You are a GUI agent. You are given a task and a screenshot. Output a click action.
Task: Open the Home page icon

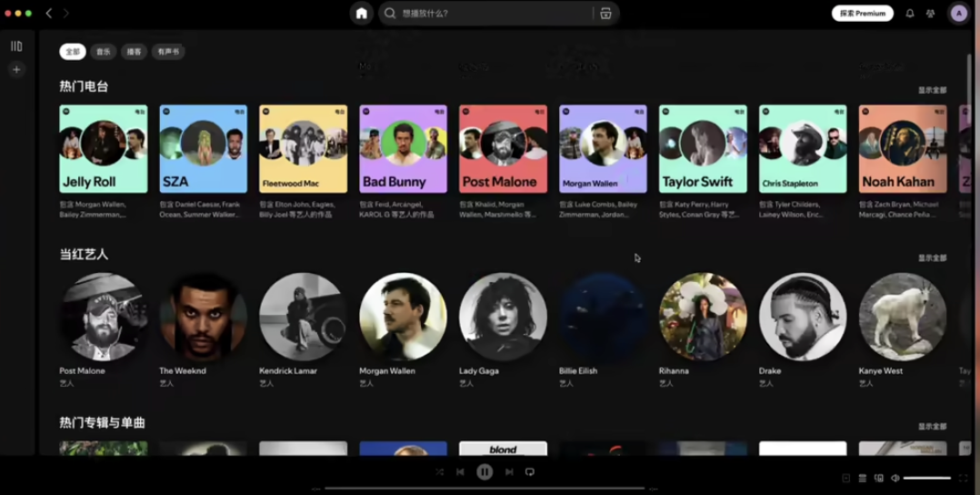click(x=361, y=13)
